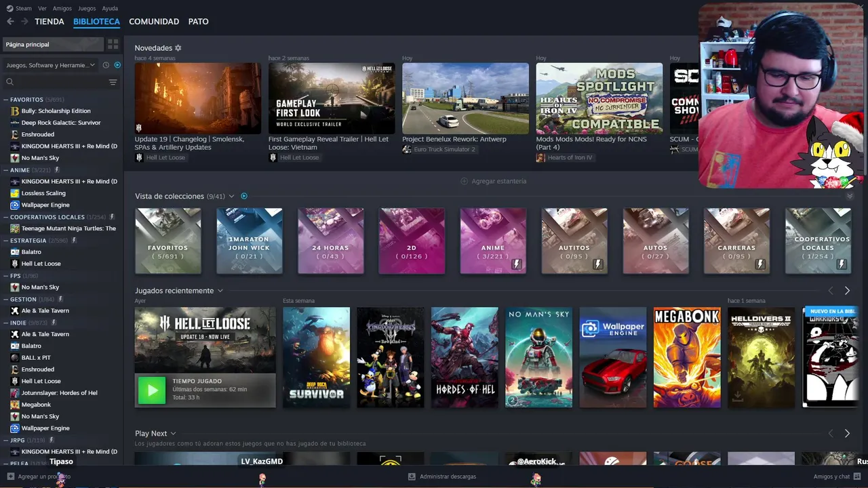The width and height of the screenshot is (868, 488).
Task: Open Megabonk cover in recently played
Action: click(687, 358)
